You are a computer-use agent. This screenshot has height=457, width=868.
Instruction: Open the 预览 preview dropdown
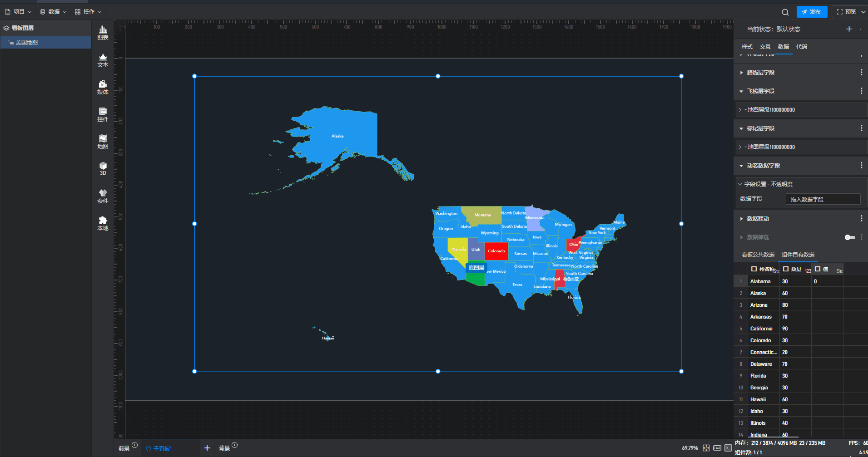[x=850, y=12]
